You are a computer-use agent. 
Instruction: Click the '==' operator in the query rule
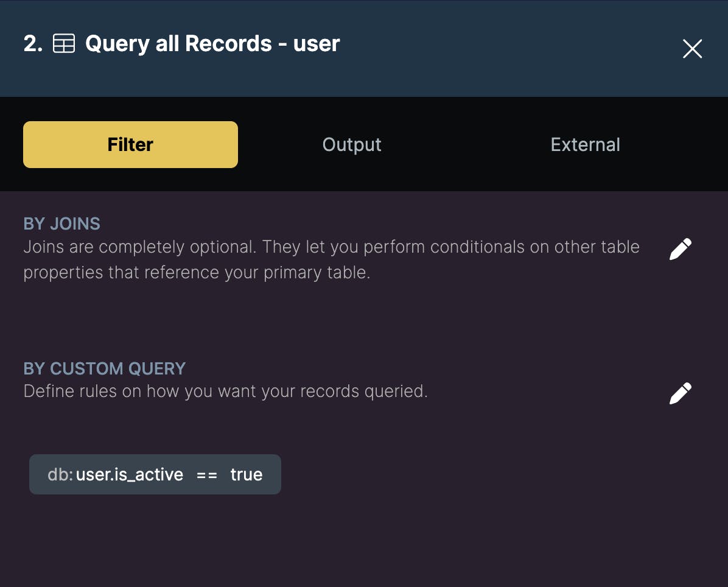click(207, 474)
